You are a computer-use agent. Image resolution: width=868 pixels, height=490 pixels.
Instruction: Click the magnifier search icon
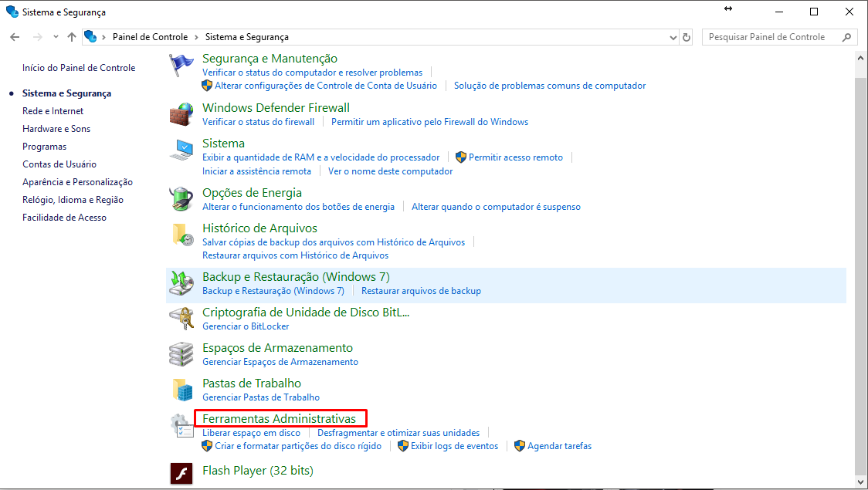click(x=846, y=37)
